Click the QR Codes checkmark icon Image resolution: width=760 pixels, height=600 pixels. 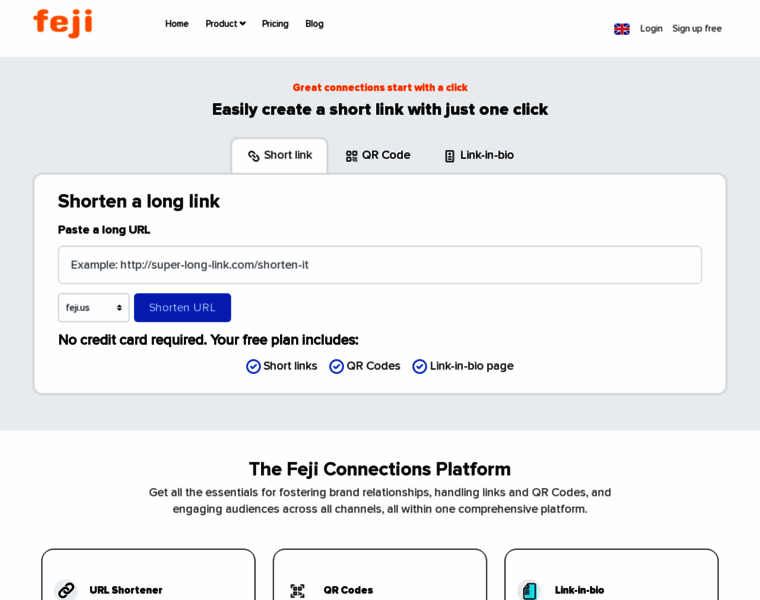click(x=337, y=366)
